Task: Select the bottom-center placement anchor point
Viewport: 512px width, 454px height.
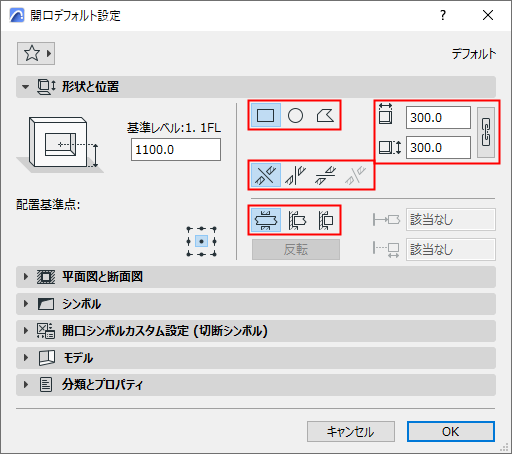Action: [x=201, y=254]
